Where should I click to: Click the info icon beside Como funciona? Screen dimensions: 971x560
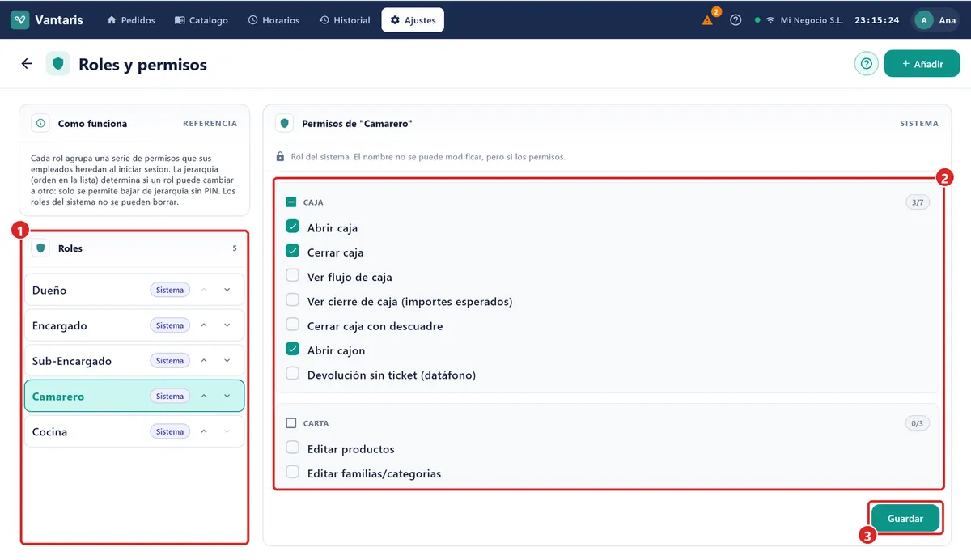[x=40, y=124]
